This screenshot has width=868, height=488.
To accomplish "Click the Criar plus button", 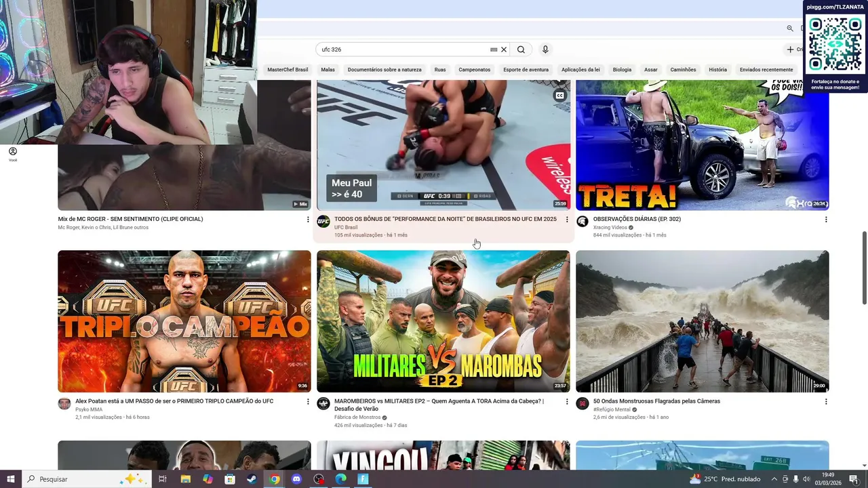I will click(x=793, y=49).
